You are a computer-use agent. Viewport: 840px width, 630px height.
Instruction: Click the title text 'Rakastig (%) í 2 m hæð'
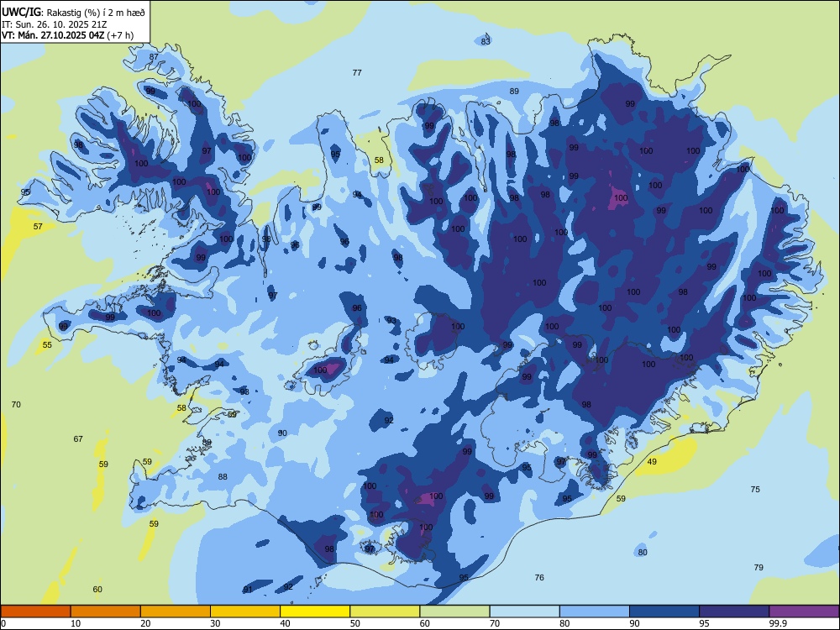(x=96, y=12)
